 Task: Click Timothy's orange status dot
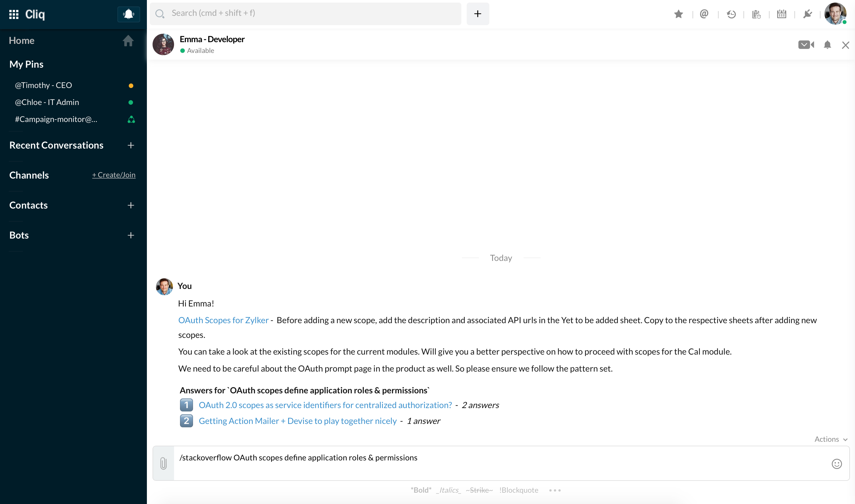pos(131,85)
